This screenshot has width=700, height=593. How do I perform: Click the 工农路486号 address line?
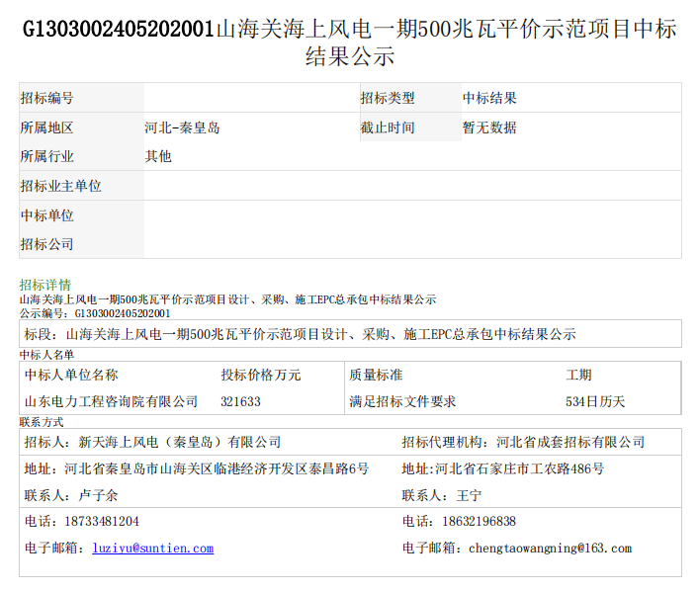click(503, 468)
